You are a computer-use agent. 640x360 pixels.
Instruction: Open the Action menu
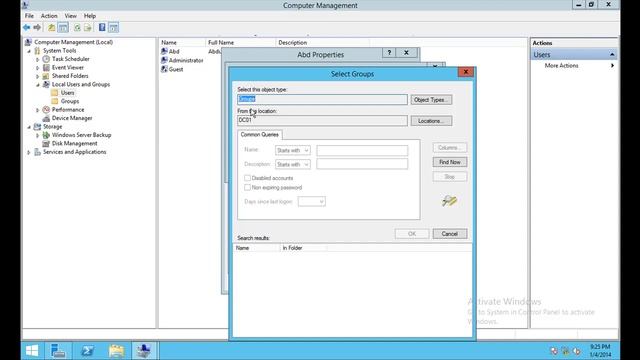(49, 16)
